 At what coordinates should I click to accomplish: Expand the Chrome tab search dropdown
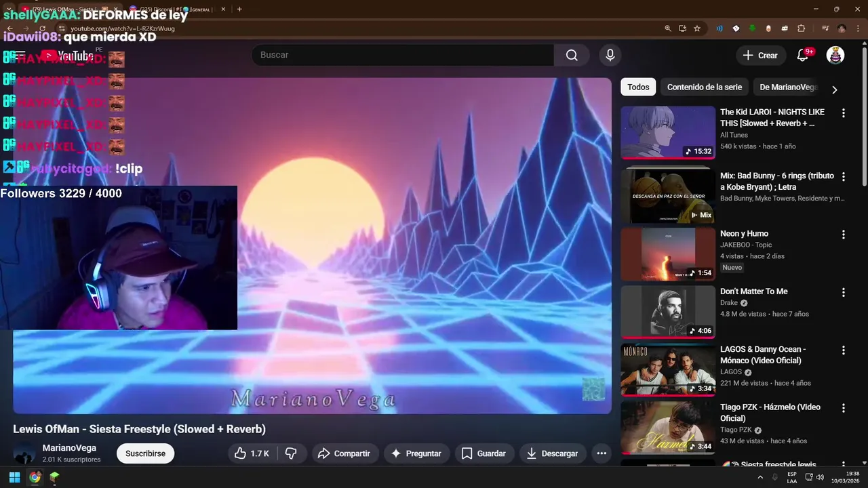coord(7,9)
